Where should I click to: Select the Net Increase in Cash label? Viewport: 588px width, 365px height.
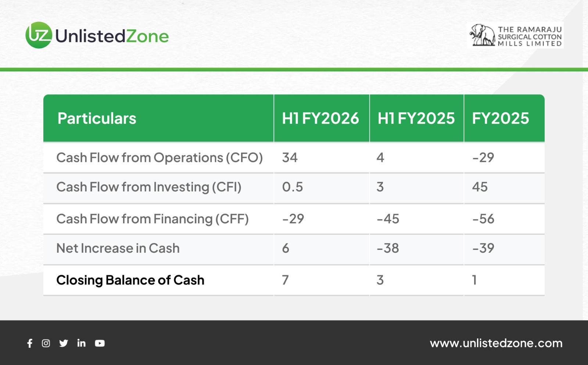pyautogui.click(x=118, y=248)
